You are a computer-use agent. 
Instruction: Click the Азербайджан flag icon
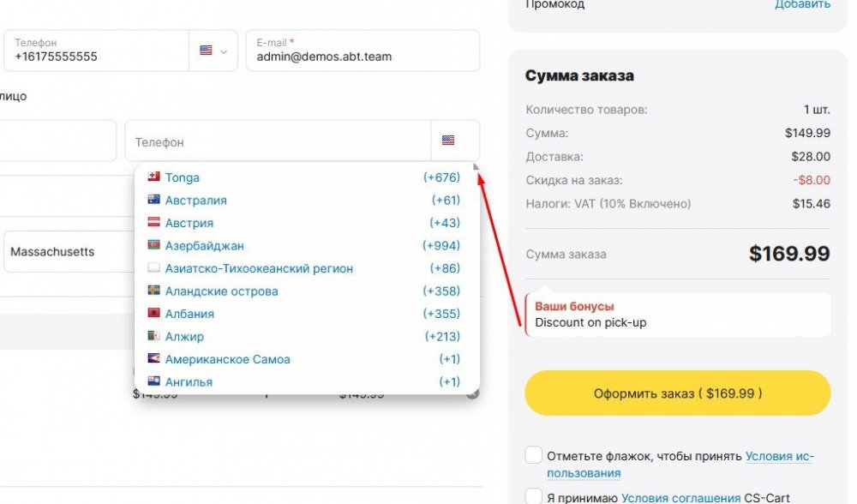154,246
